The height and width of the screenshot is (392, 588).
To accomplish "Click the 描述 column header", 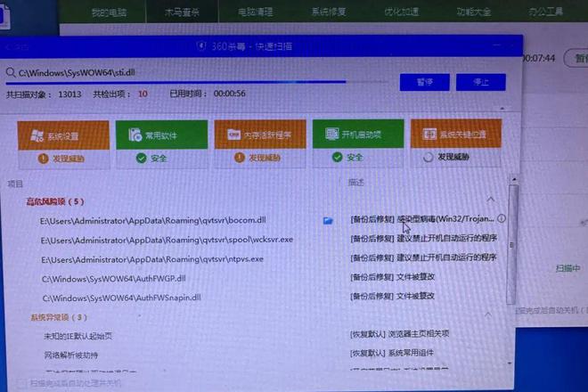I will 355,183.
